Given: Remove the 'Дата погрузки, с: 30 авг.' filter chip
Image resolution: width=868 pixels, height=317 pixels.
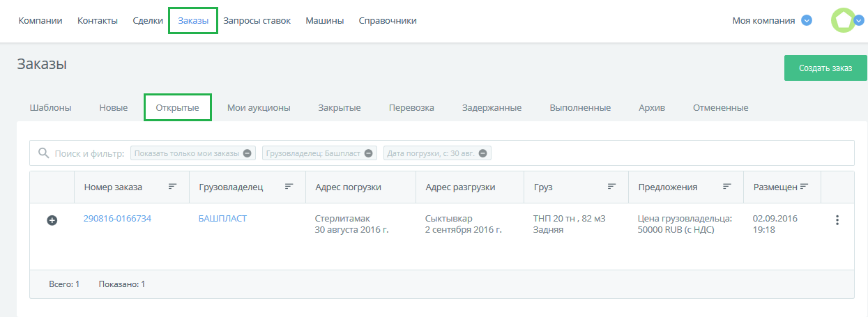Looking at the screenshot, I should coord(483,153).
